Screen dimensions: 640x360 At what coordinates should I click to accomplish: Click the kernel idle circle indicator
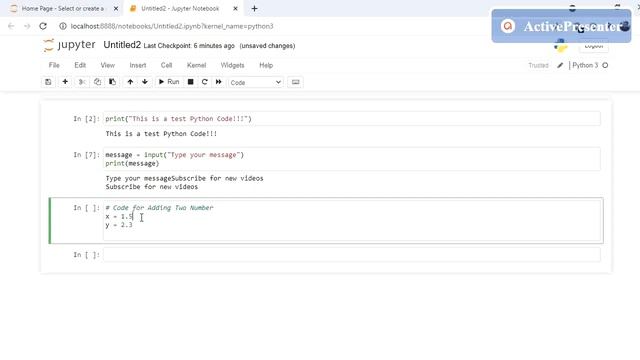point(605,65)
